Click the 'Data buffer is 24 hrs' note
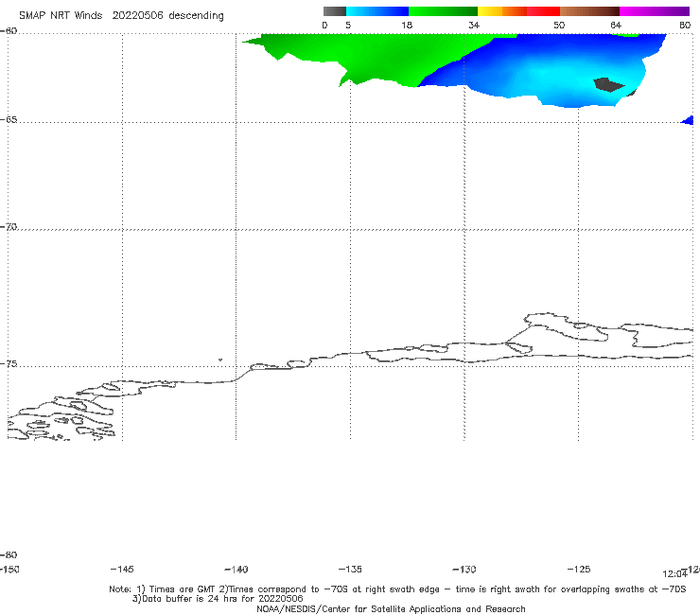The height and width of the screenshot is (615, 700). pos(218,599)
